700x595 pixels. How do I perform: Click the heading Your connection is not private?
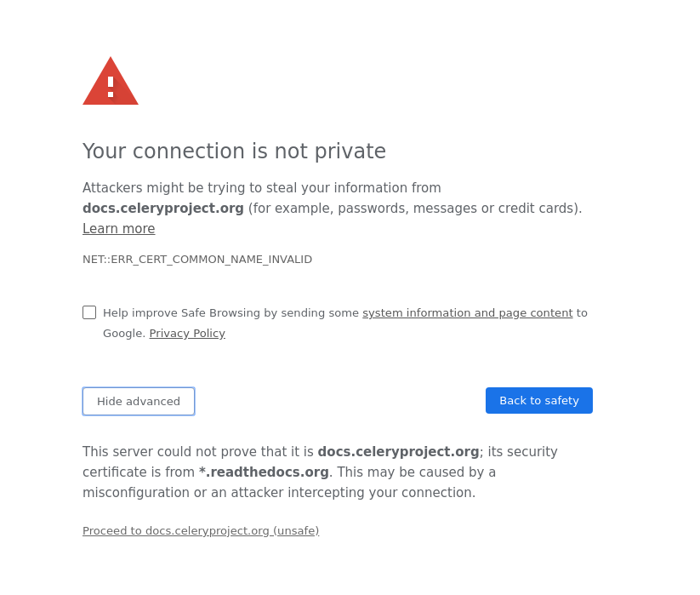pyautogui.click(x=234, y=152)
